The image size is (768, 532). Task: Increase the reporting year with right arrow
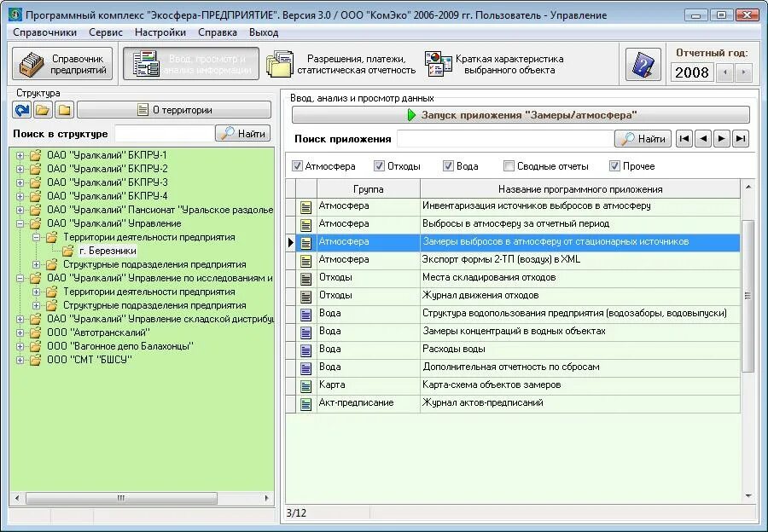743,73
